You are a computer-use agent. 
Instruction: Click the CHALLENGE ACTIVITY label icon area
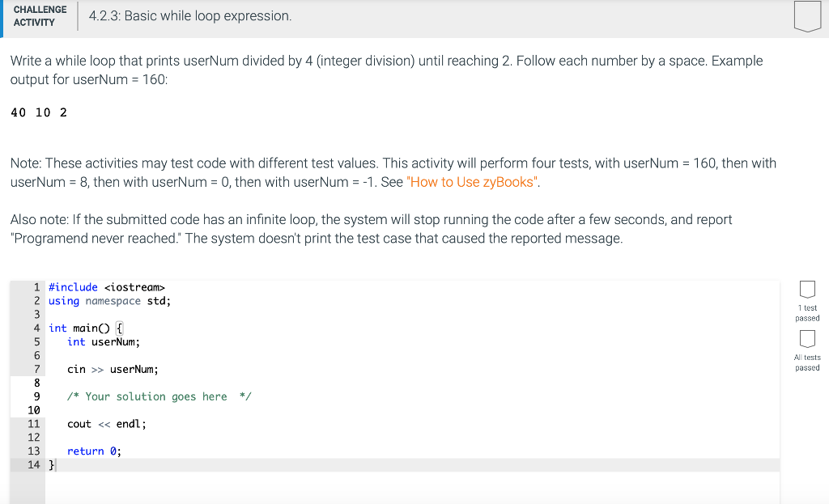click(40, 15)
